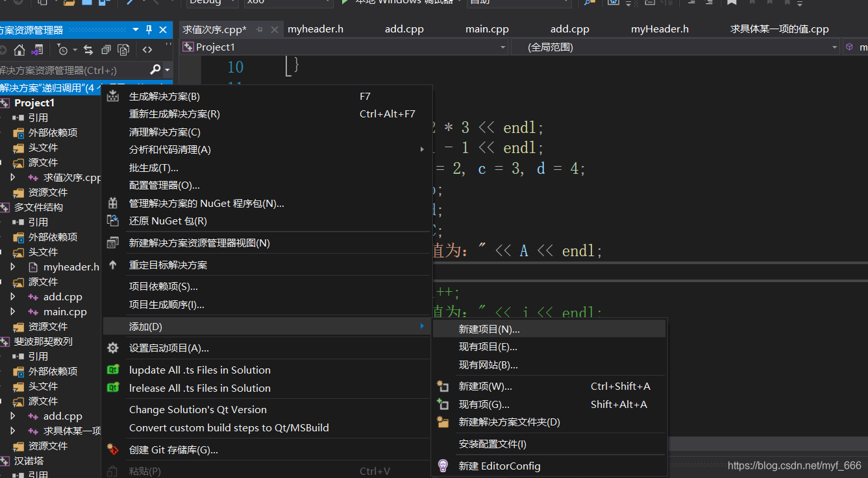
Task: Click the build icon beside 生成解决方案(B)
Action: (x=113, y=96)
